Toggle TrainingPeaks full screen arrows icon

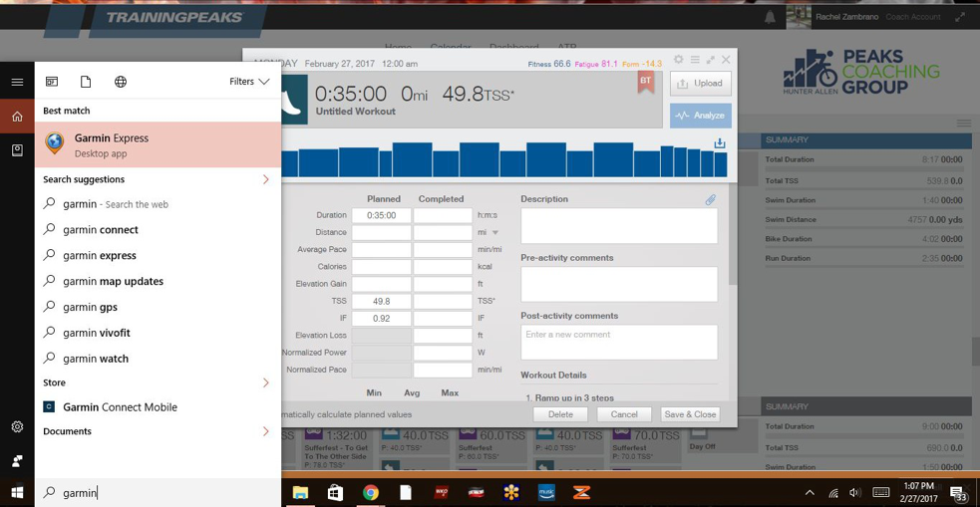tap(959, 18)
